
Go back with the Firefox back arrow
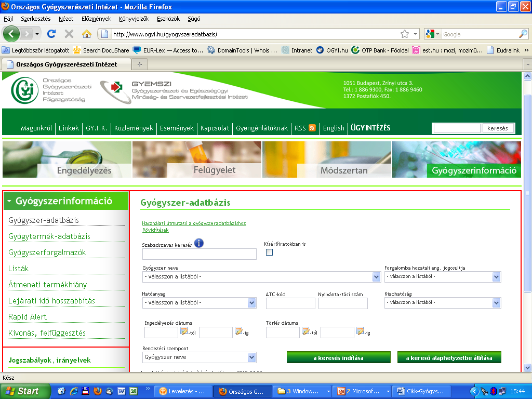pos(11,34)
